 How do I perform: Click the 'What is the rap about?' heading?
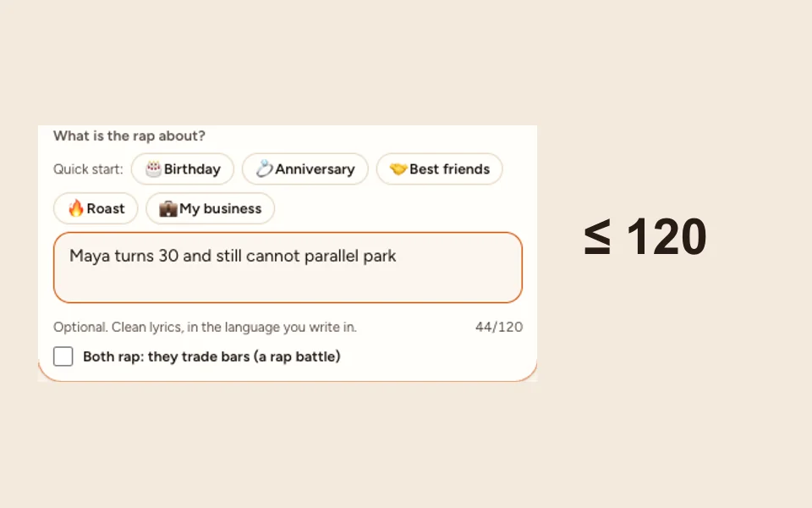129,135
